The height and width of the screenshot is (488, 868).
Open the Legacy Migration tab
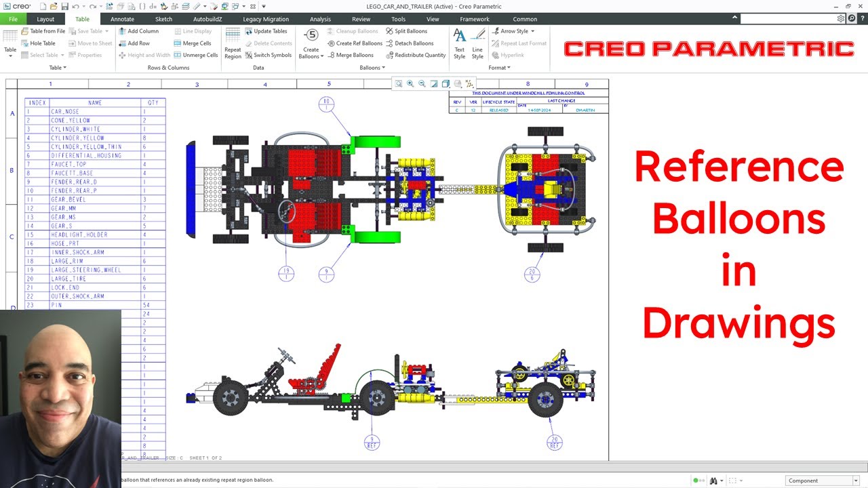[x=266, y=19]
